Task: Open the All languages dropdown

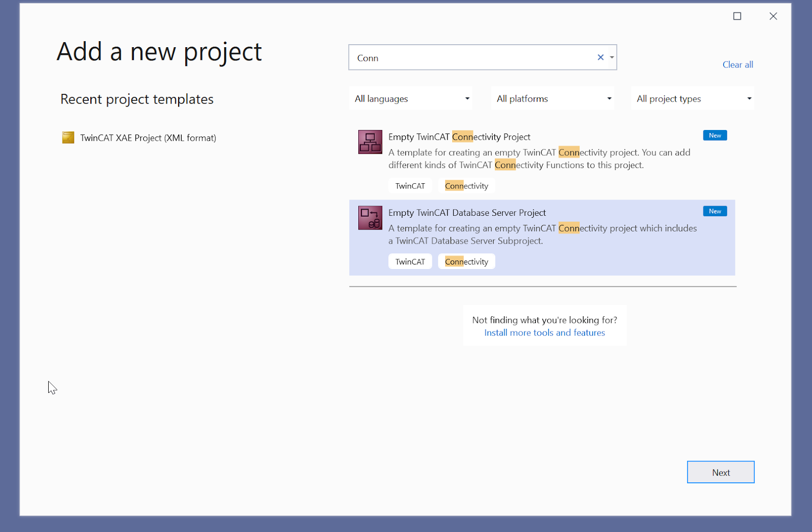Action: tap(411, 98)
